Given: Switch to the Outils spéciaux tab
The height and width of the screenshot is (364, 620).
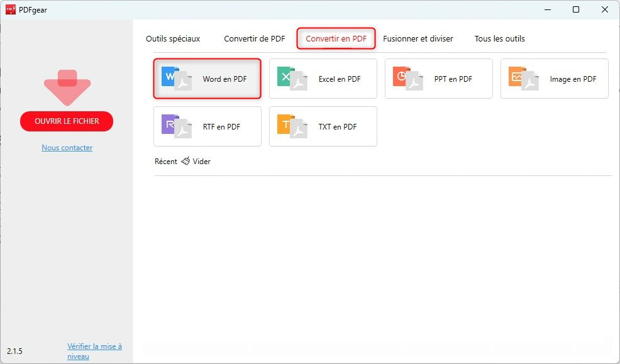Looking at the screenshot, I should coord(173,38).
